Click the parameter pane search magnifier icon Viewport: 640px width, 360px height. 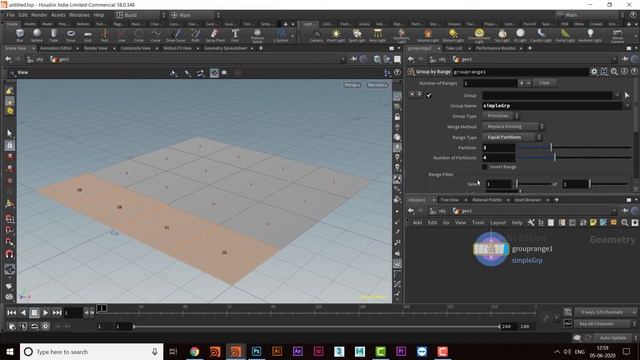point(614,72)
